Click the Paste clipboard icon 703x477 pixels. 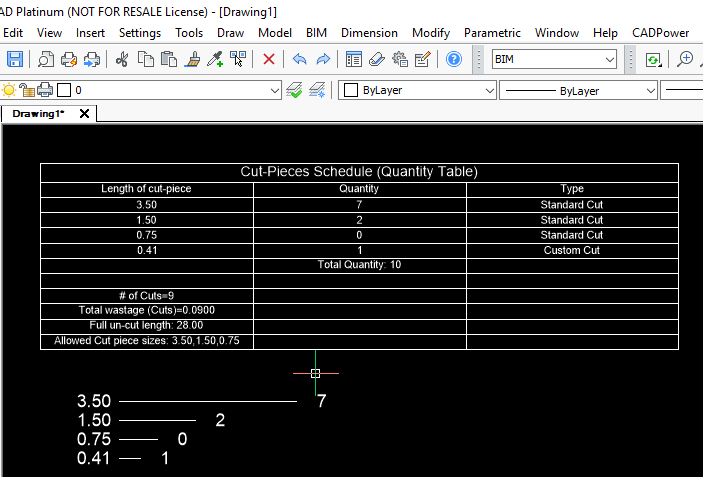coord(169,59)
